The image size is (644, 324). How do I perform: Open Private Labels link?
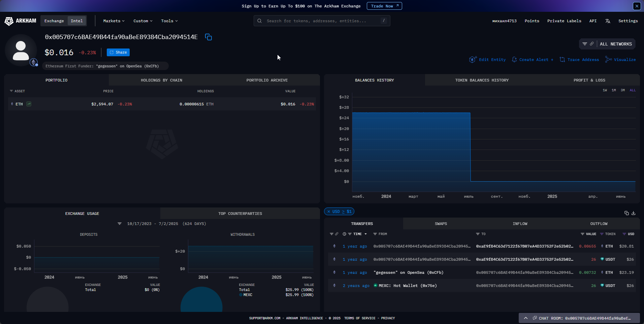tap(564, 21)
